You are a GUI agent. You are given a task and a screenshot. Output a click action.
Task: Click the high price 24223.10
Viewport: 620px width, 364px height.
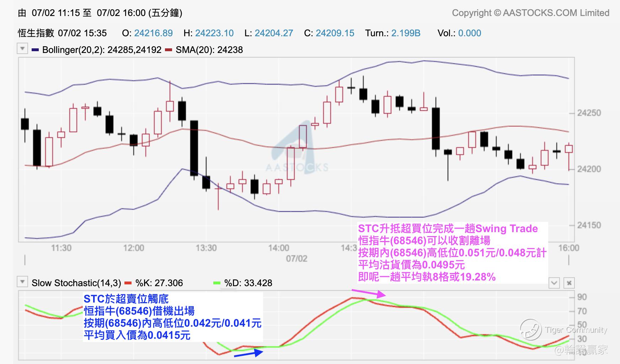pyautogui.click(x=214, y=33)
